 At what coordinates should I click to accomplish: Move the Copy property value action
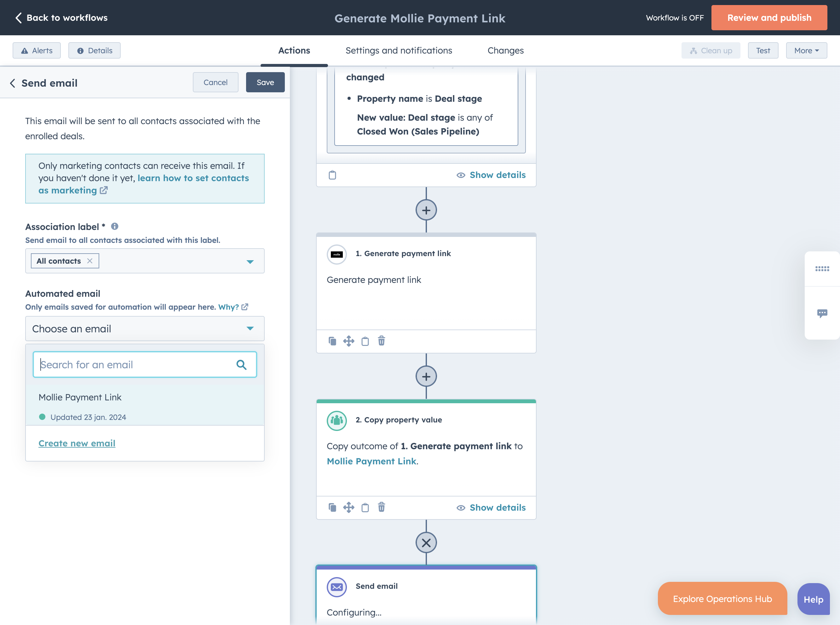(x=348, y=507)
